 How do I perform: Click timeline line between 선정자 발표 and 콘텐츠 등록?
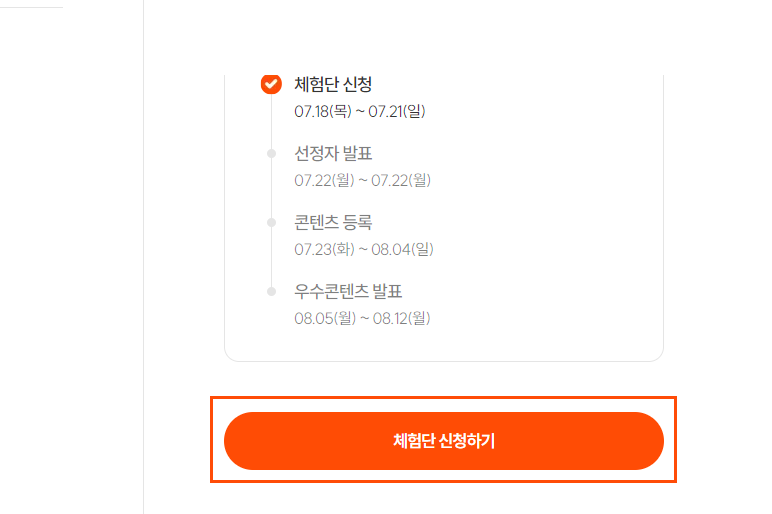271,188
